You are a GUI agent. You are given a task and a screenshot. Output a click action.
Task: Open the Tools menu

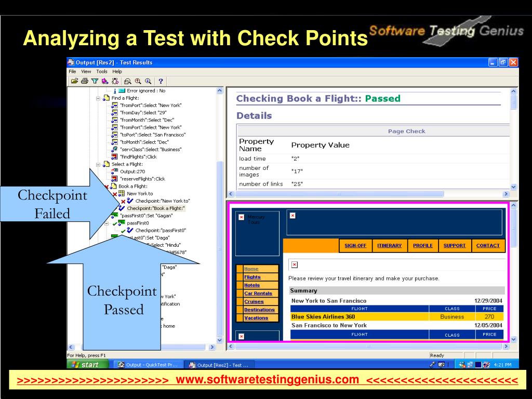coord(101,71)
